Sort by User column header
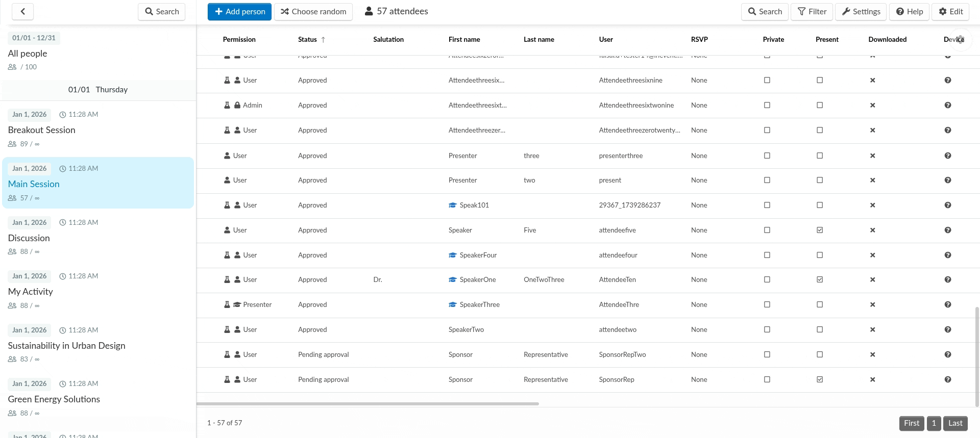This screenshot has height=438, width=980. (606, 39)
